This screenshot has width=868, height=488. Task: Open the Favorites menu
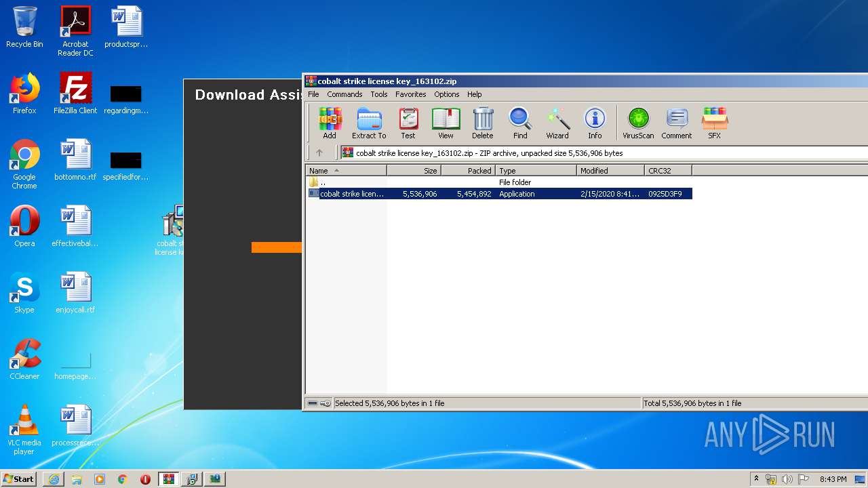pyautogui.click(x=411, y=94)
